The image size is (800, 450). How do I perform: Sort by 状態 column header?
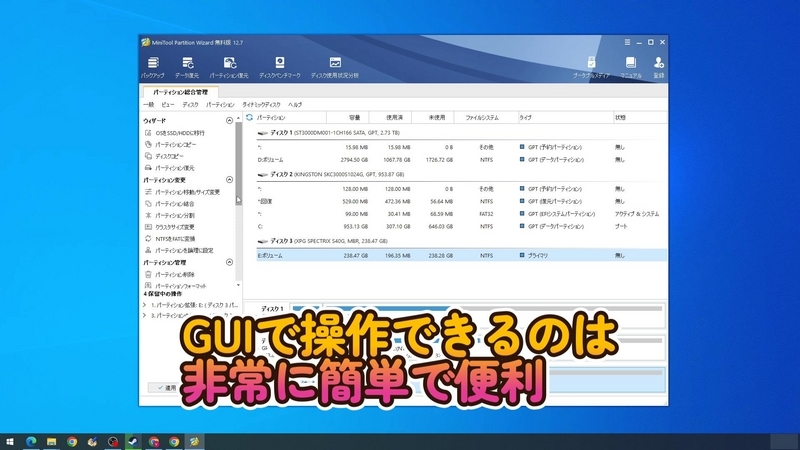[x=640, y=117]
